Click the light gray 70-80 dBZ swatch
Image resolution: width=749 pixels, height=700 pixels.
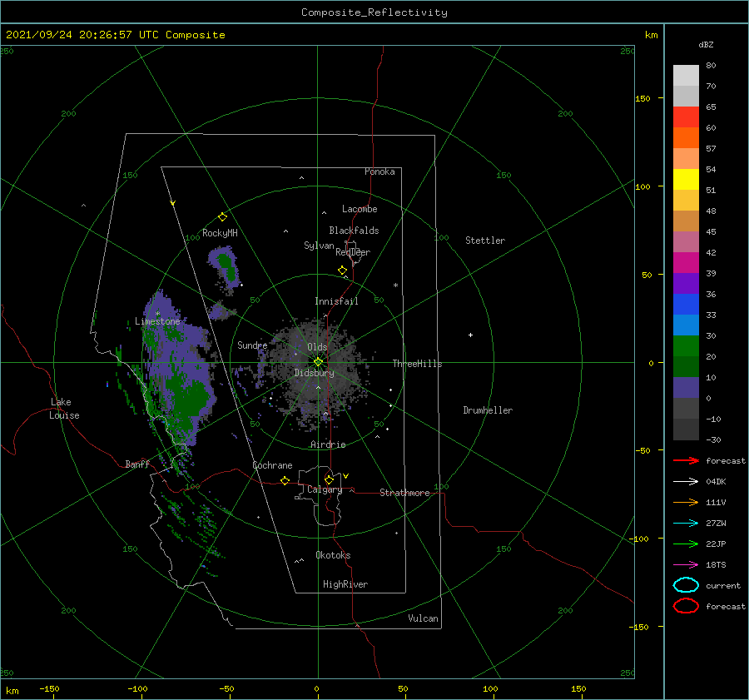[686, 76]
